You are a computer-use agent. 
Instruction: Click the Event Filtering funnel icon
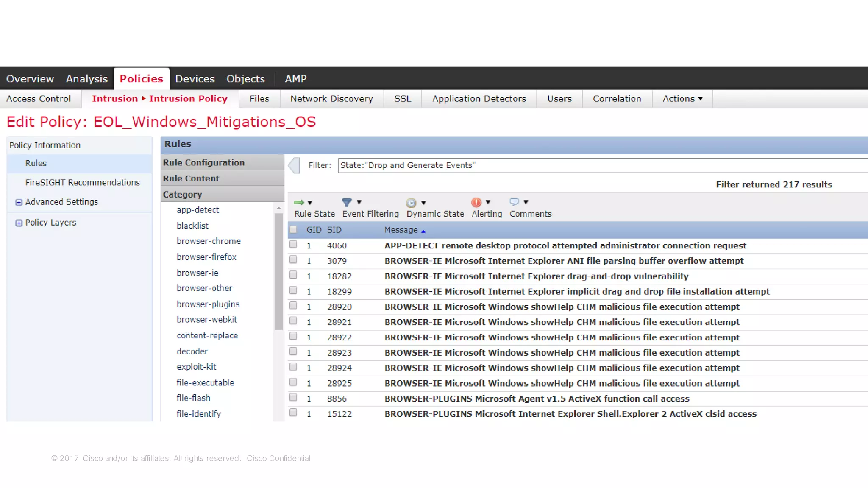(347, 202)
